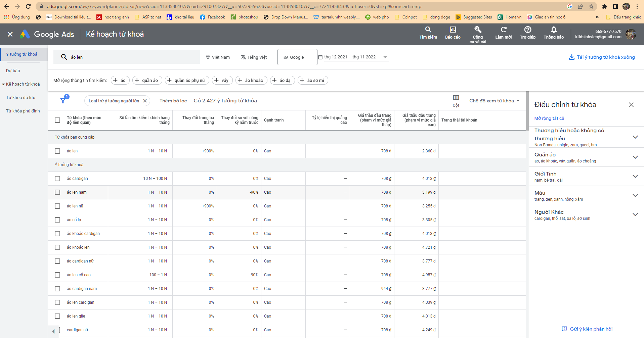Collapse Kế hoạch từ khoá sidebar section
Screen dimensions: 644x338
tap(3, 84)
